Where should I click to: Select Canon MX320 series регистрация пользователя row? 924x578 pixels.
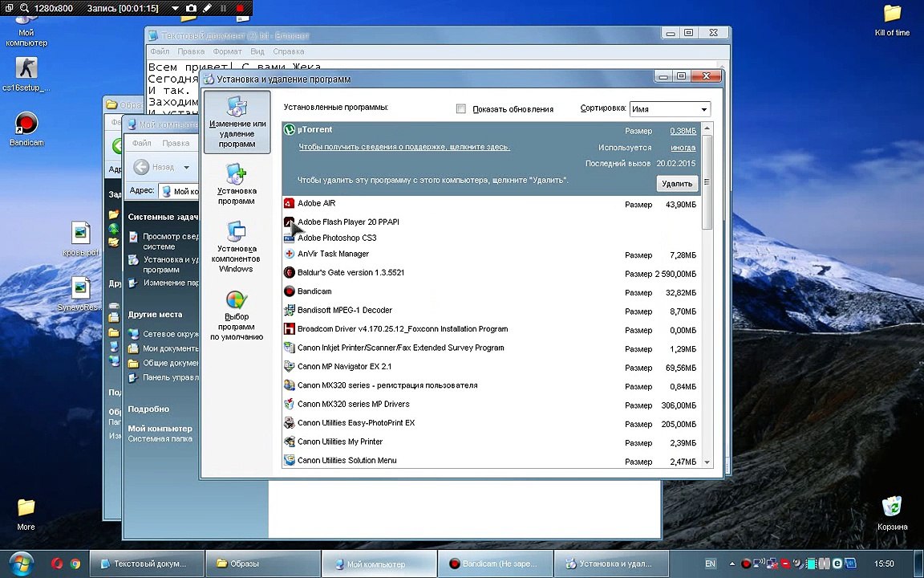point(492,385)
